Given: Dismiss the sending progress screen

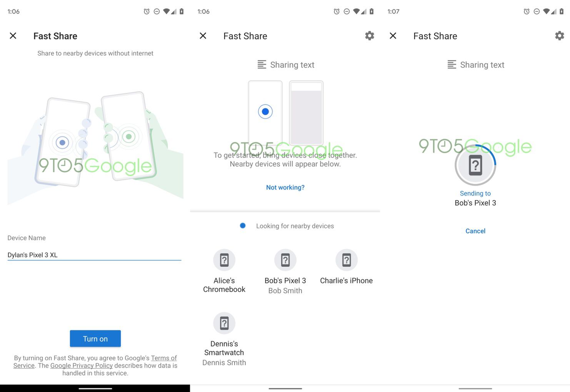Looking at the screenshot, I should point(393,35).
